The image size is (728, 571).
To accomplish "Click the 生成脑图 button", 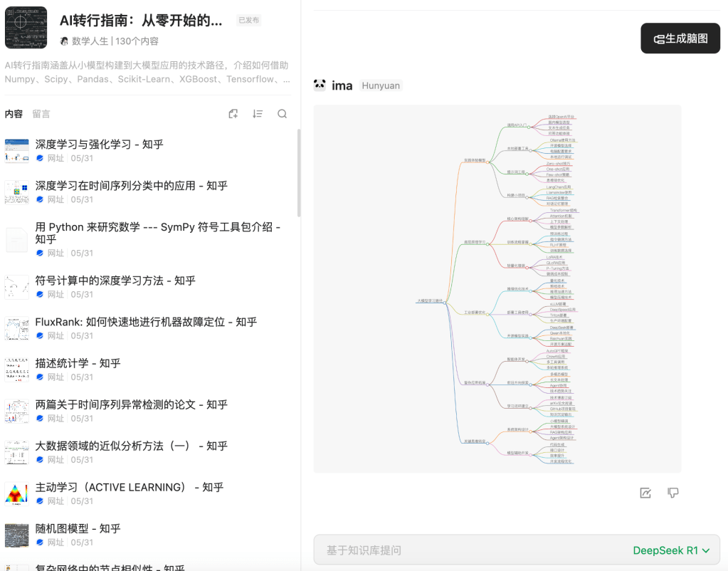I will coord(680,38).
